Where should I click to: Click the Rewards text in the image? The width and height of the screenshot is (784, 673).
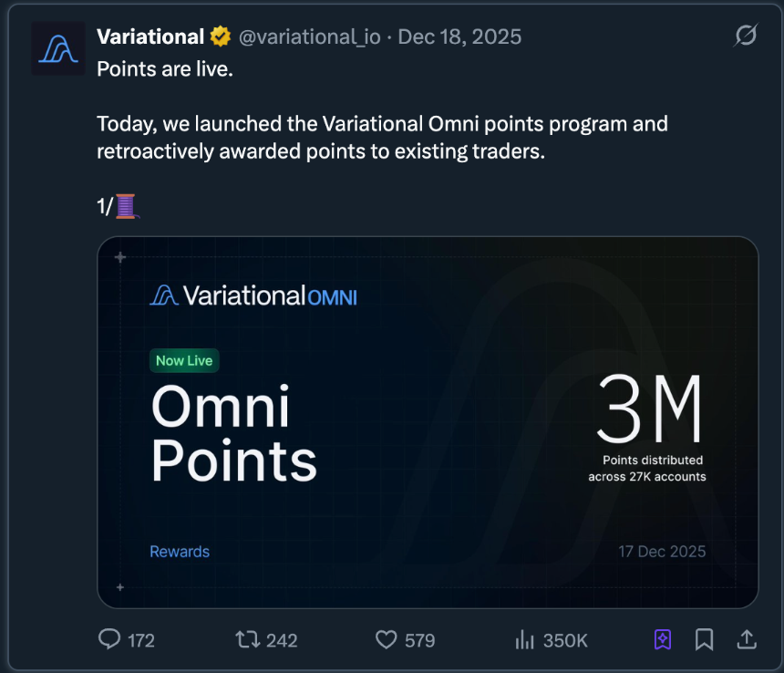(180, 552)
